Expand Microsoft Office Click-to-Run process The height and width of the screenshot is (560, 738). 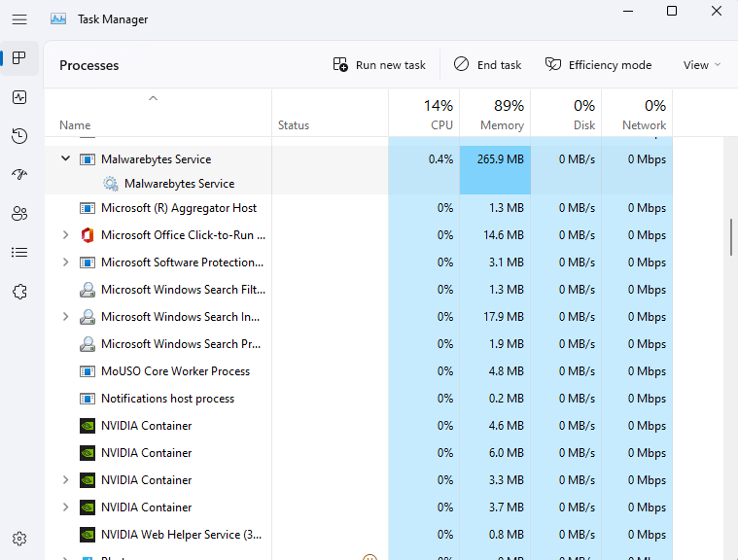pos(65,235)
